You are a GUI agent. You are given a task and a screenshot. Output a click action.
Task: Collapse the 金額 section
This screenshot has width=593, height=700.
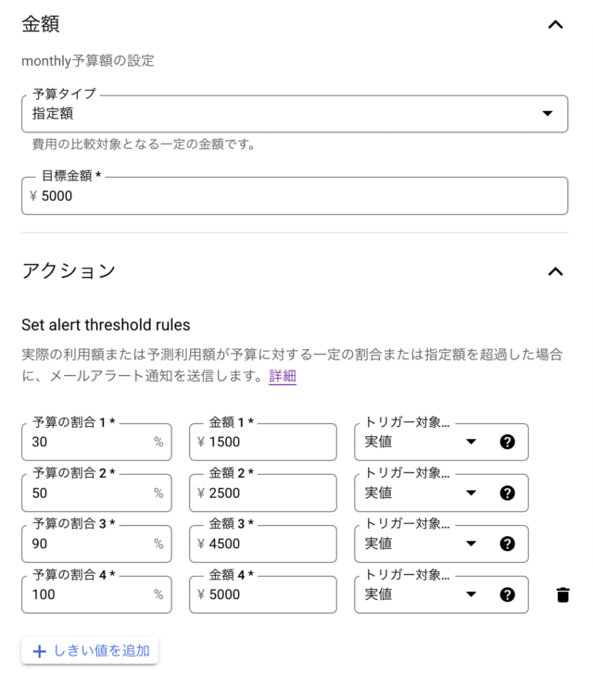pos(555,25)
